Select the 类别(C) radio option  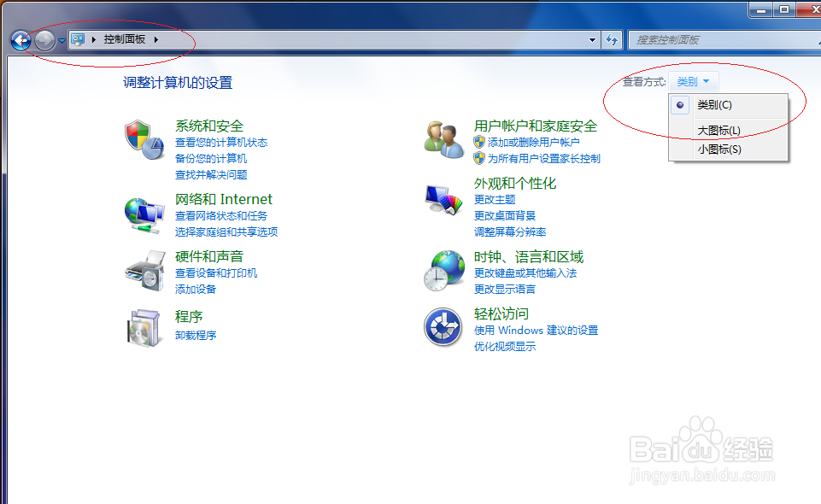point(729,105)
